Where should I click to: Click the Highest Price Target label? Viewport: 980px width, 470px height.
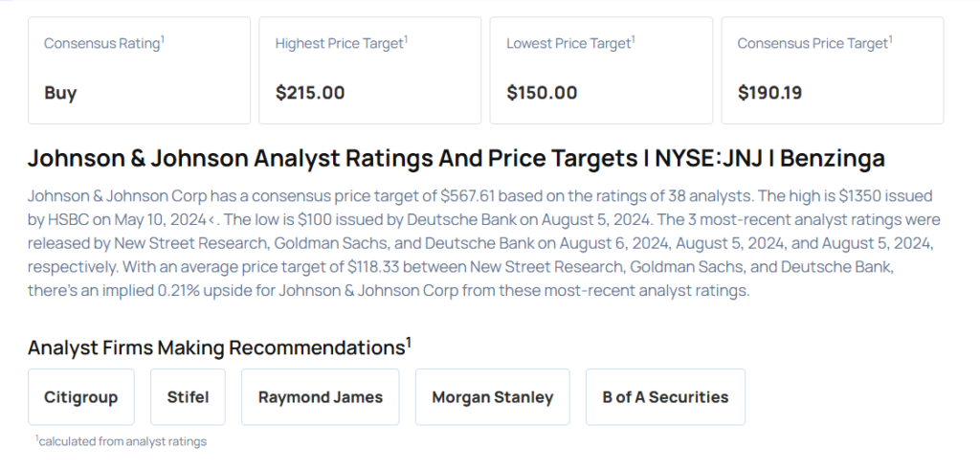[341, 43]
